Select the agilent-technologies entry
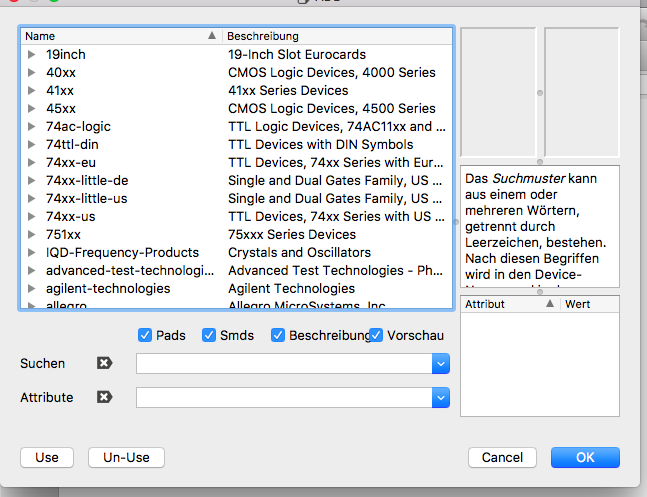This screenshot has height=497, width=647. 108,289
